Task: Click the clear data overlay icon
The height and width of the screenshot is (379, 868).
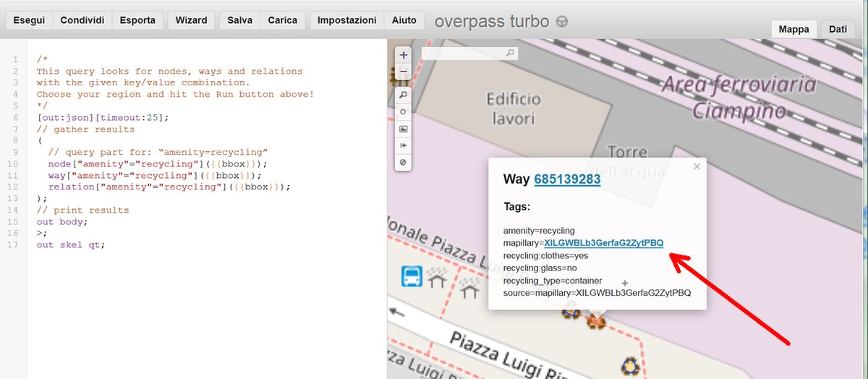Action: (403, 163)
